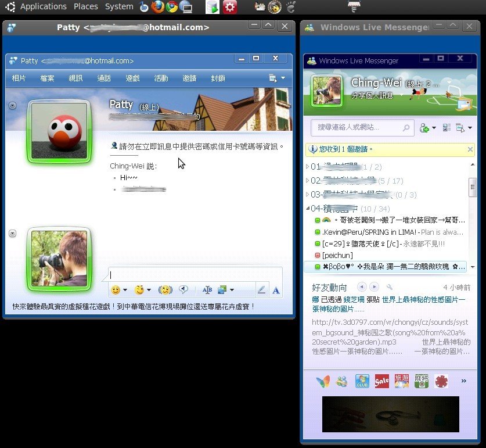This screenshot has height=448, width=486.
Task: Click 相片 in the chat menu bar
Action: 19,78
